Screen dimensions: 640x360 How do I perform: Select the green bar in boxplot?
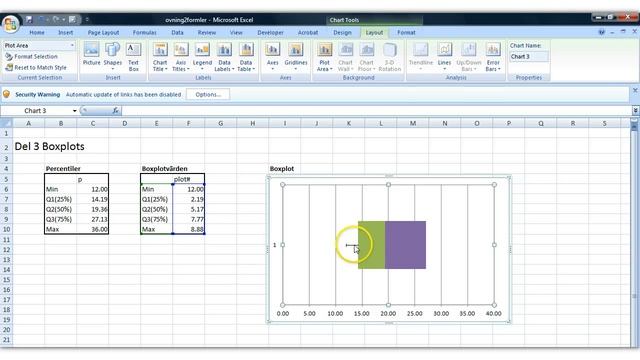(371, 245)
